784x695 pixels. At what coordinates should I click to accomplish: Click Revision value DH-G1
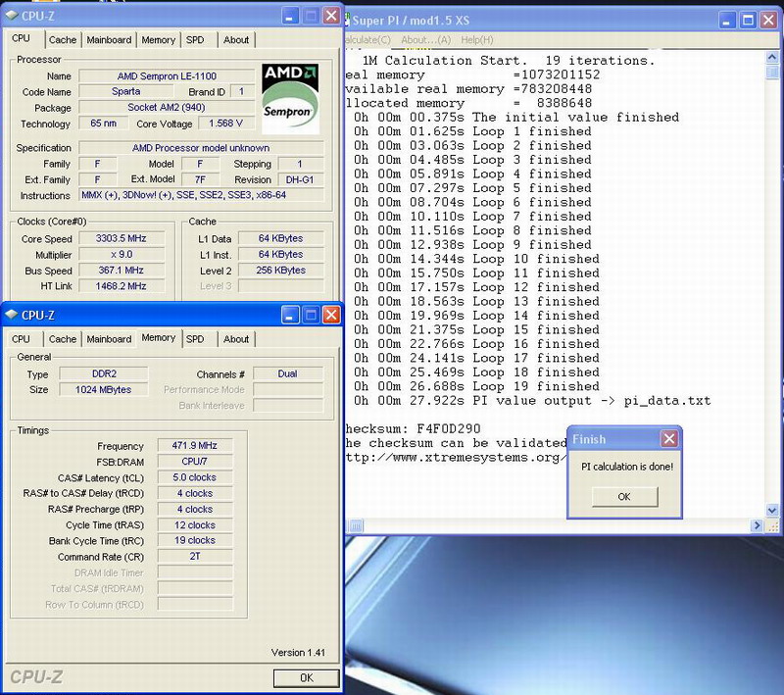click(x=300, y=180)
